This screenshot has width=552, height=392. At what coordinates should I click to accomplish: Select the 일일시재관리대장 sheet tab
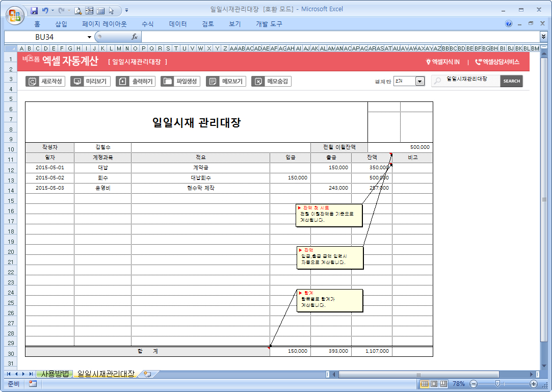(x=106, y=374)
